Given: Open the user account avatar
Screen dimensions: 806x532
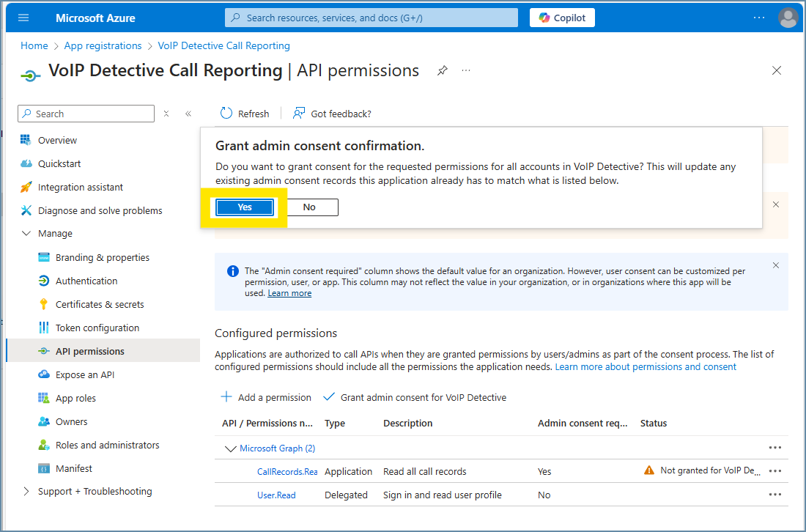Looking at the screenshot, I should pos(788,18).
